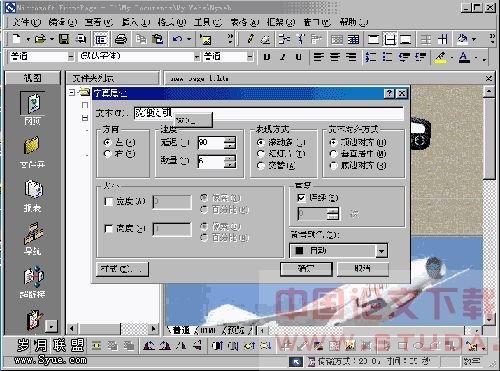Image resolution: width=500 pixels, height=371 pixels.
Task: Click the Undo arrow icon
Action: point(177,39)
